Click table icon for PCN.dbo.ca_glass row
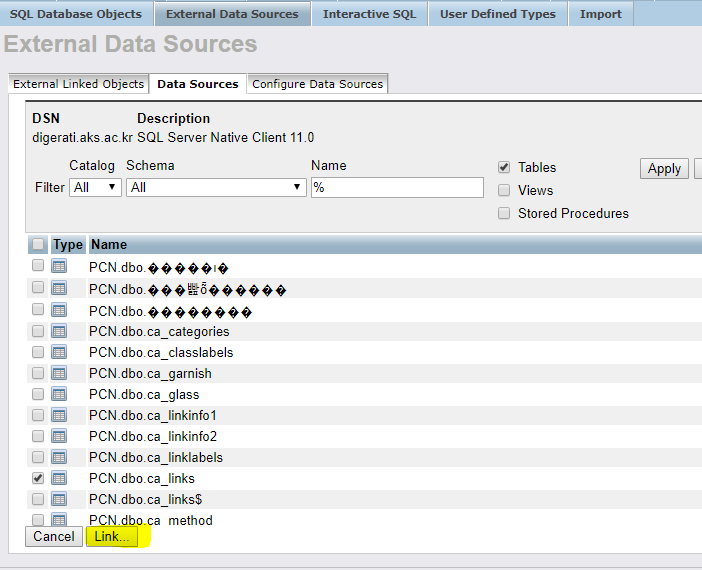Viewport: 702px width, 570px height. tap(59, 394)
